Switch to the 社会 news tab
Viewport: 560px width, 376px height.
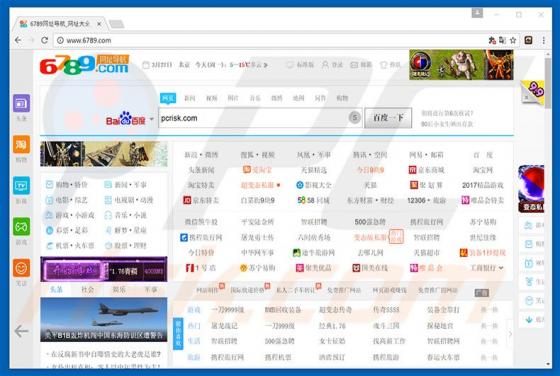click(x=88, y=290)
